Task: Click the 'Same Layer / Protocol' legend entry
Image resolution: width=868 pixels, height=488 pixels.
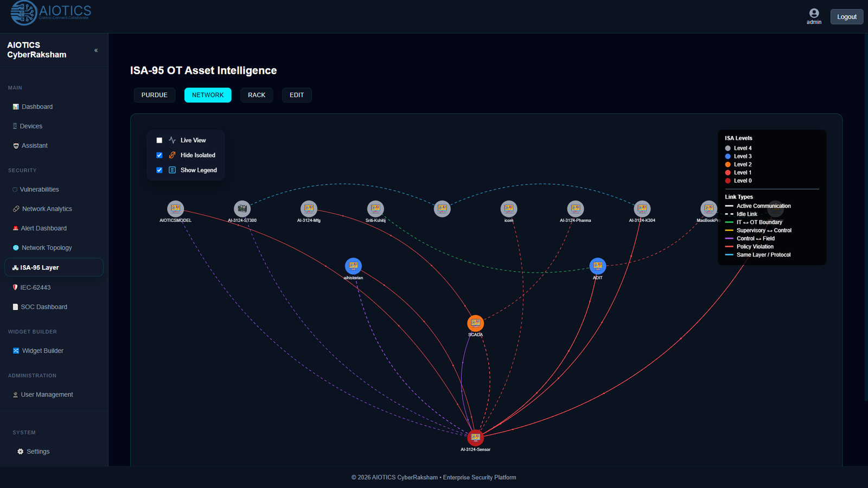Action: pyautogui.click(x=758, y=255)
